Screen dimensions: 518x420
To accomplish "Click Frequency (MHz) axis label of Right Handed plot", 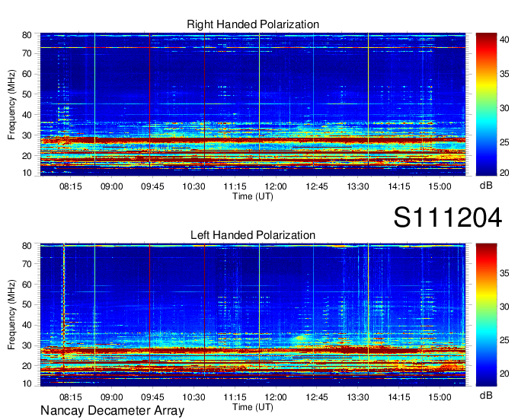I will [11, 104].
